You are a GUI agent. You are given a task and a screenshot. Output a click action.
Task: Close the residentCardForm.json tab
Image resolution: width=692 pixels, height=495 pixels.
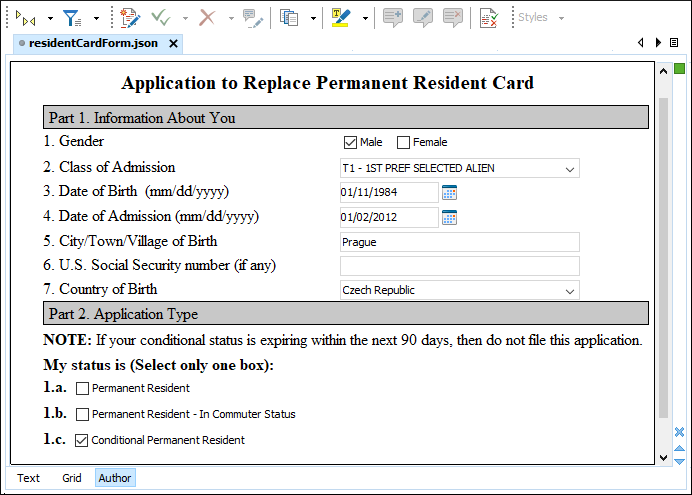pos(173,44)
